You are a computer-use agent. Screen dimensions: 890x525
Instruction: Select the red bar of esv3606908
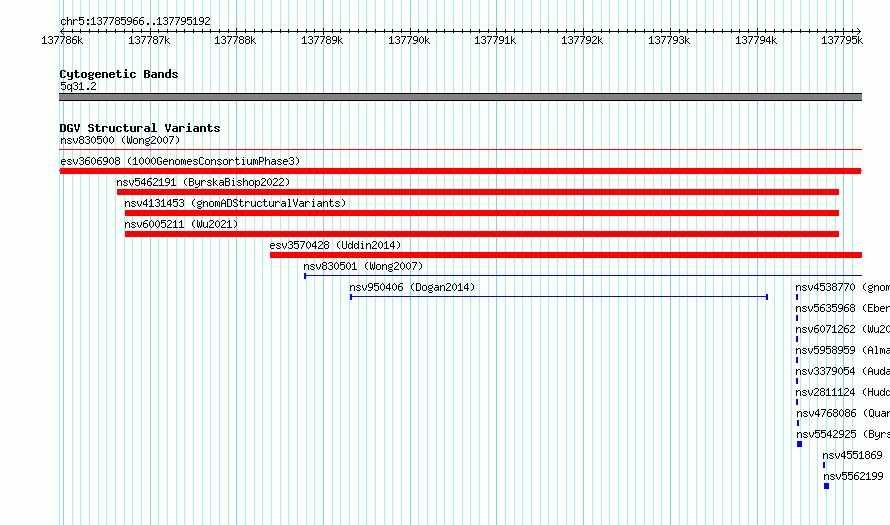coord(460,171)
